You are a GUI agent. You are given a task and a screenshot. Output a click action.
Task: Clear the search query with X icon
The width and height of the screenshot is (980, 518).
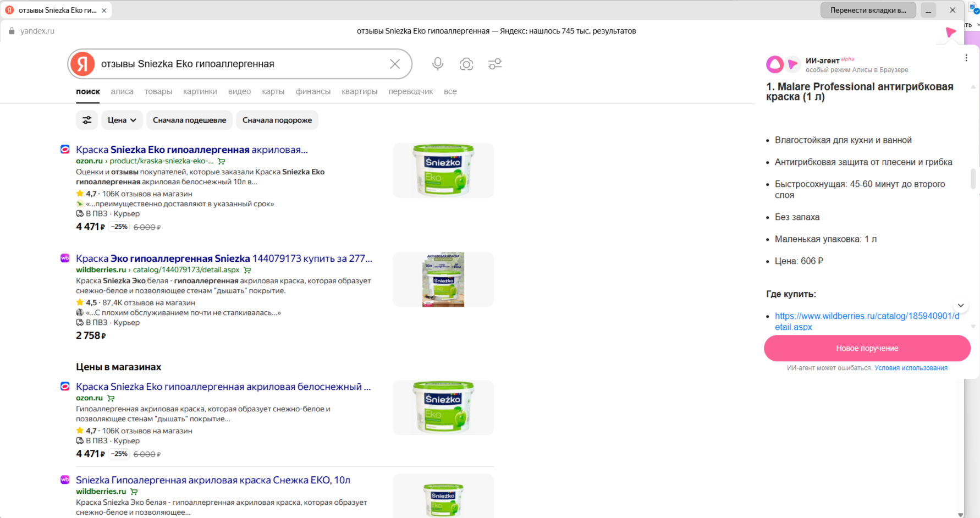click(x=395, y=64)
